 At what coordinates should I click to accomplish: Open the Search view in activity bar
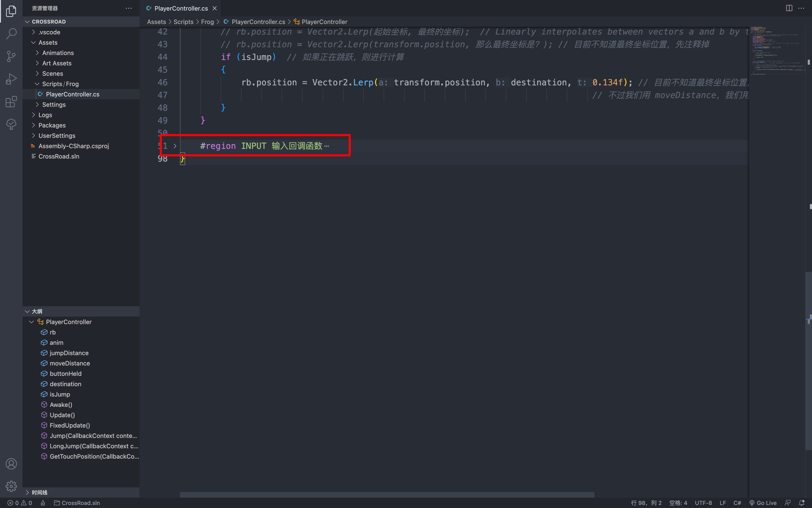point(11,34)
